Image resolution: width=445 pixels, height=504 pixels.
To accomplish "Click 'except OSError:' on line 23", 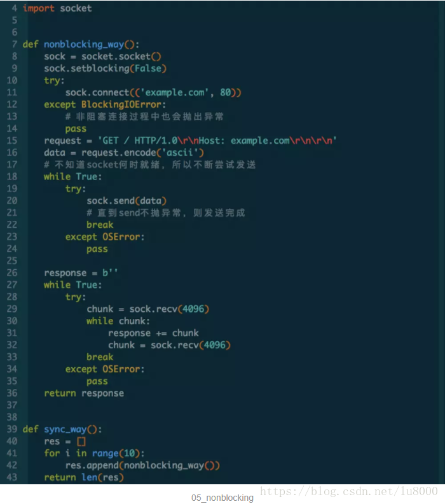I will click(x=105, y=237).
